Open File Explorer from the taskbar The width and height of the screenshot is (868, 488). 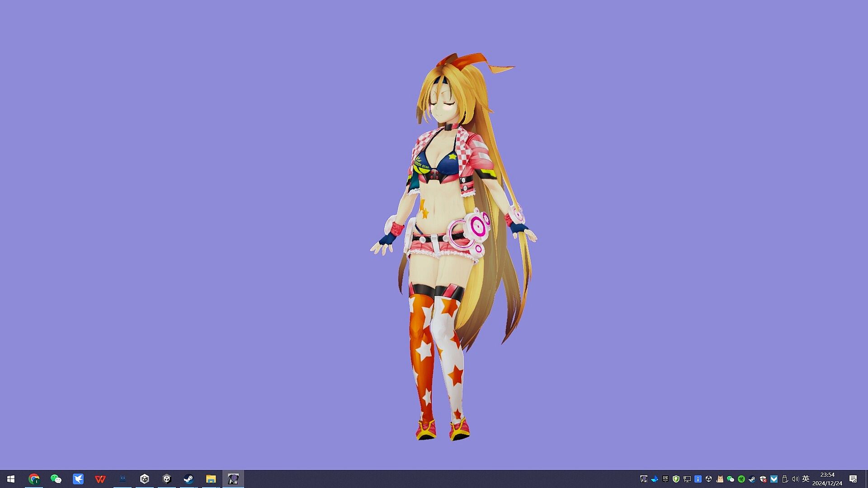click(211, 479)
